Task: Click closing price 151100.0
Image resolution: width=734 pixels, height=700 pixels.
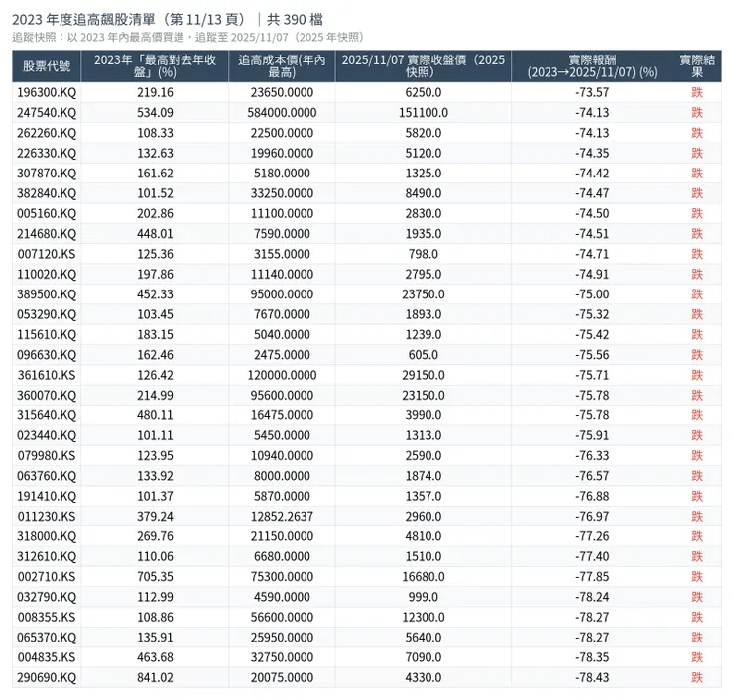Action: coord(424,113)
